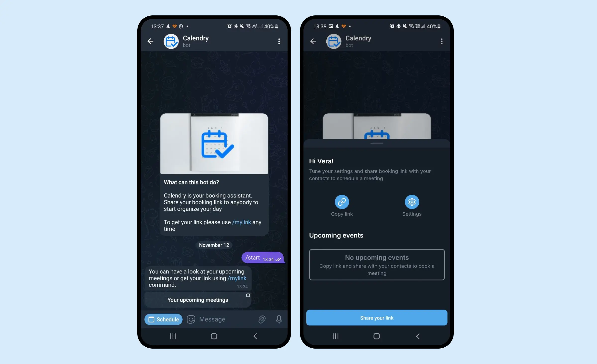Click the Calendry bot calendar icon

click(170, 41)
